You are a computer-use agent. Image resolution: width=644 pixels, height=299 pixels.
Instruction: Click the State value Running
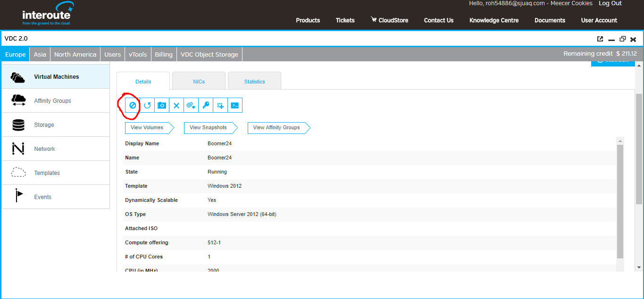pos(217,172)
